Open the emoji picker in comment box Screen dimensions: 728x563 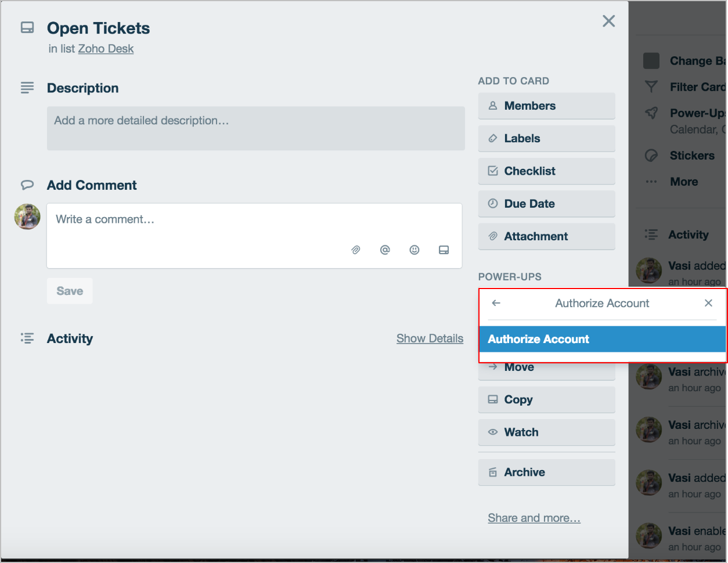coord(415,250)
